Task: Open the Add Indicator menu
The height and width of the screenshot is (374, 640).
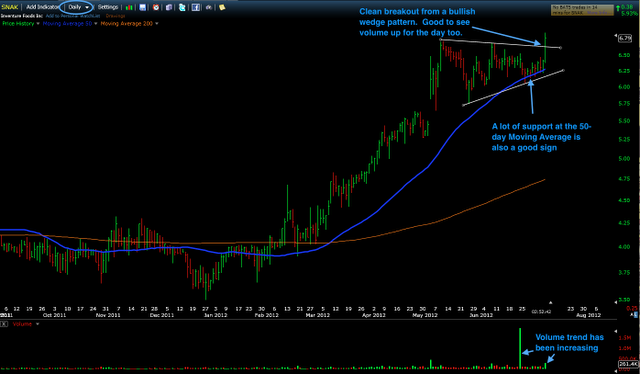Action: 42,7
